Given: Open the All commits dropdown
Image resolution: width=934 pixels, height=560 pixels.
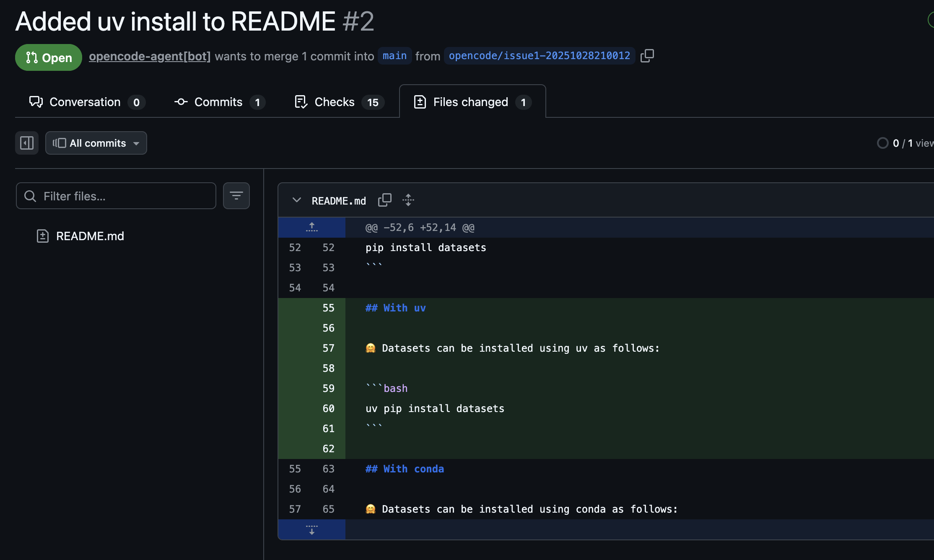Looking at the screenshot, I should point(96,143).
